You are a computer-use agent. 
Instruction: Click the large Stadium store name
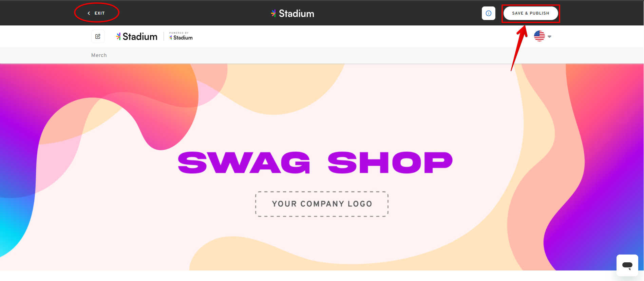point(140,37)
